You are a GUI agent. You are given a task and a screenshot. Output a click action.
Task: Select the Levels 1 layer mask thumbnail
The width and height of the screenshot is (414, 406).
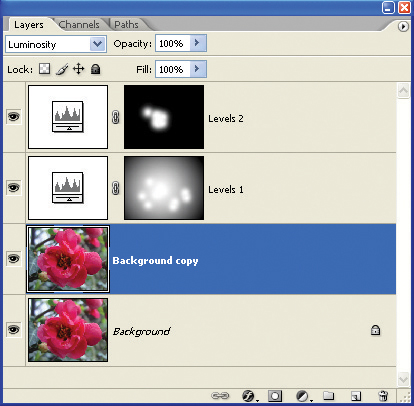tap(164, 188)
